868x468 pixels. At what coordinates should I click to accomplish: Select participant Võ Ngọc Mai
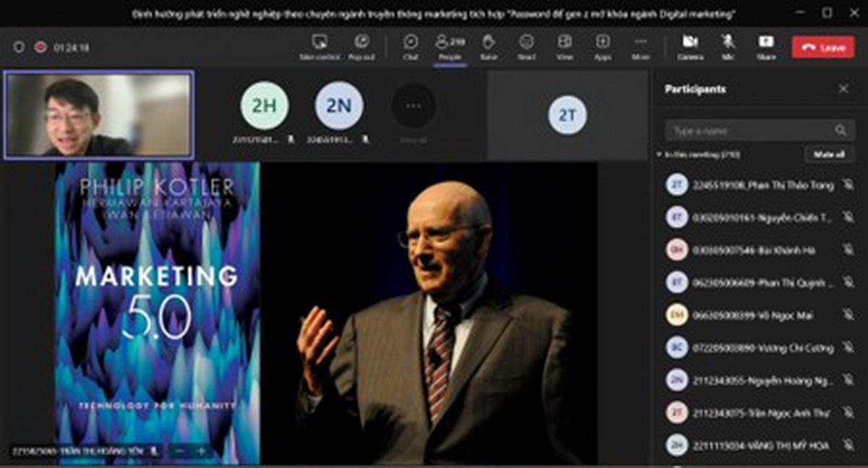[x=760, y=315]
